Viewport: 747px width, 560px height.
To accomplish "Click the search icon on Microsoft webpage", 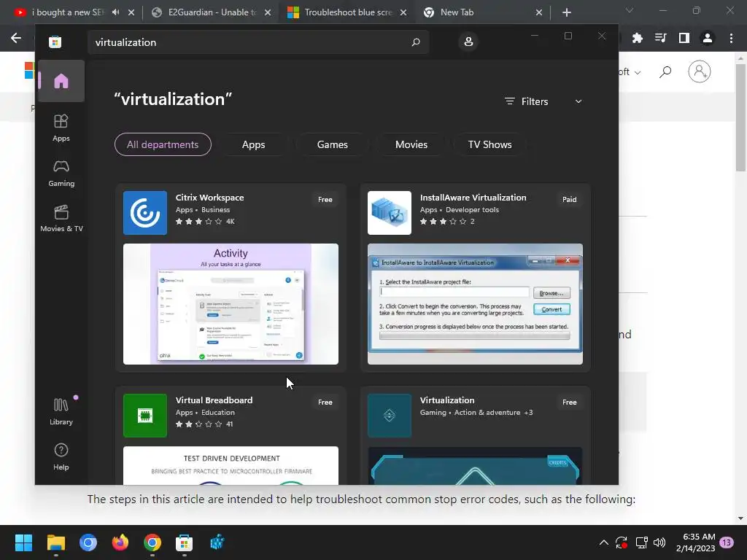I will click(x=665, y=72).
